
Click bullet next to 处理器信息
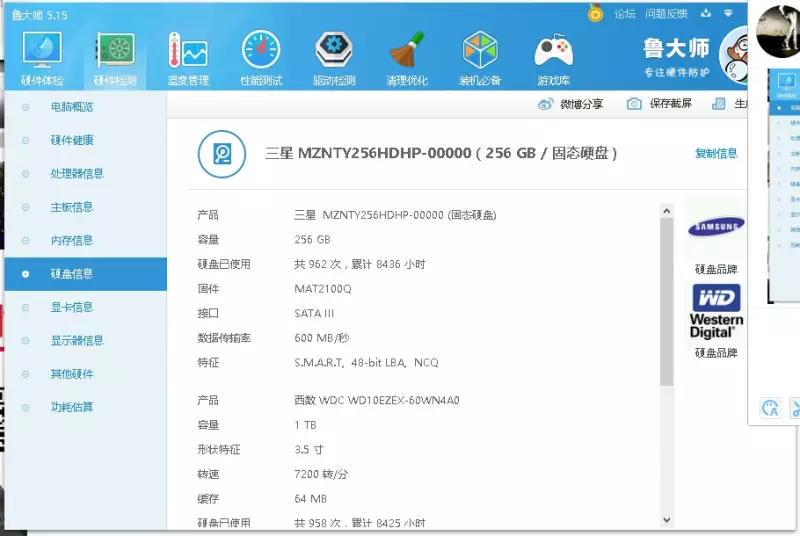coord(26,174)
